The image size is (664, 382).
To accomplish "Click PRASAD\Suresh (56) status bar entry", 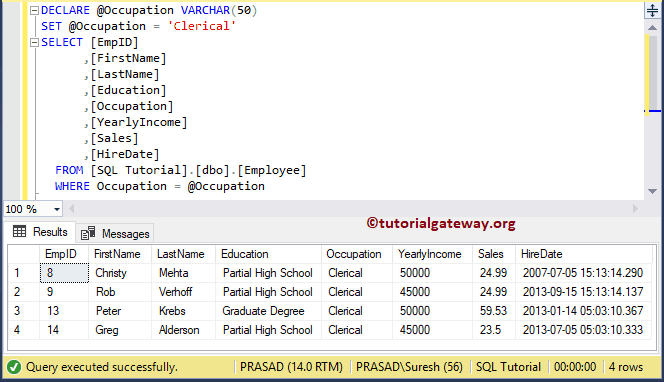I will point(409,367).
